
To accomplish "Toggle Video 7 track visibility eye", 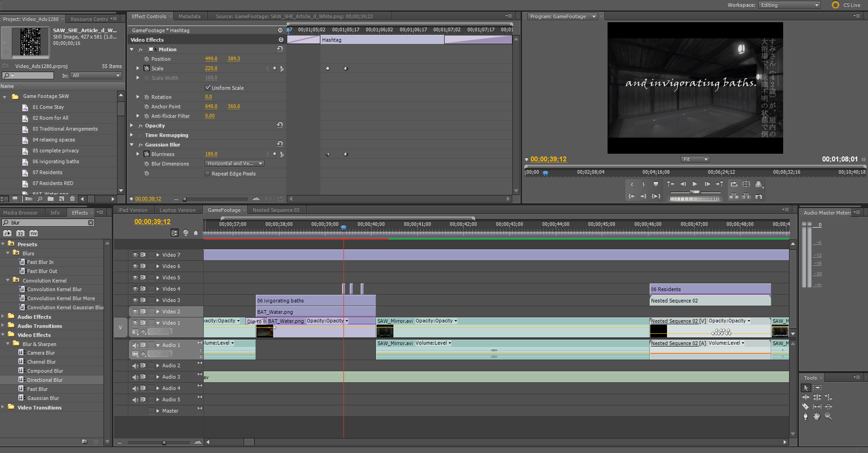I will pyautogui.click(x=135, y=255).
